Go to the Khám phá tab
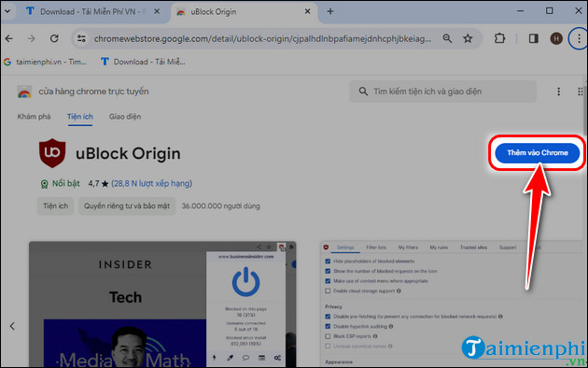The image size is (588, 368). coord(34,117)
